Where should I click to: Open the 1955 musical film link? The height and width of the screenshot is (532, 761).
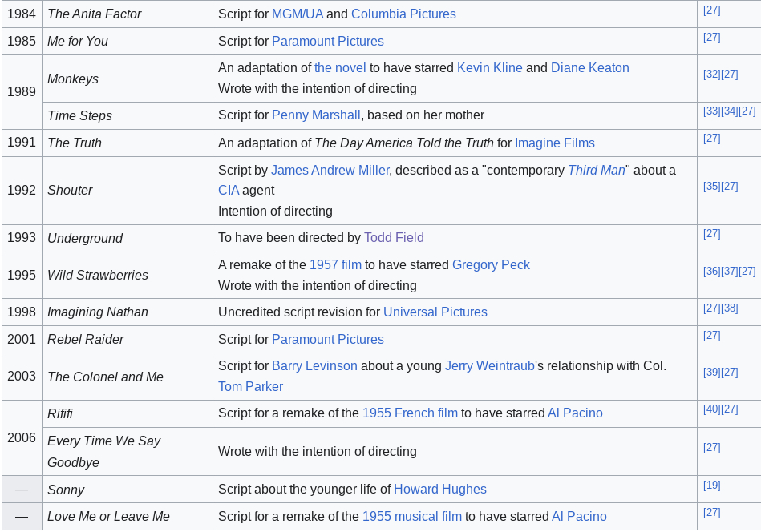point(411,517)
